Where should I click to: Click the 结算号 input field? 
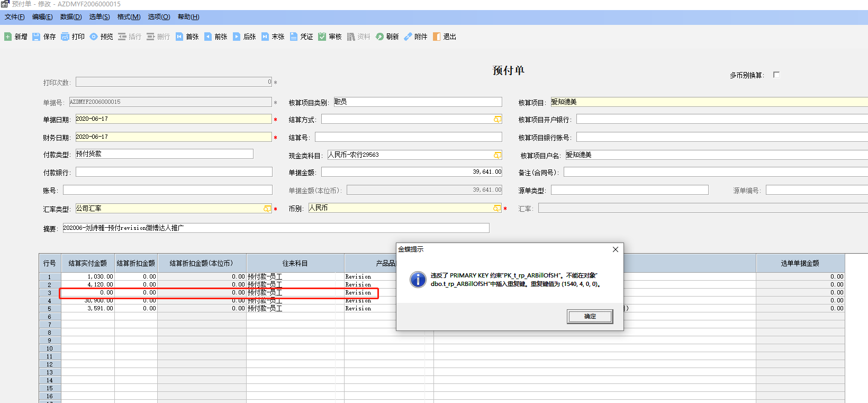pos(409,137)
